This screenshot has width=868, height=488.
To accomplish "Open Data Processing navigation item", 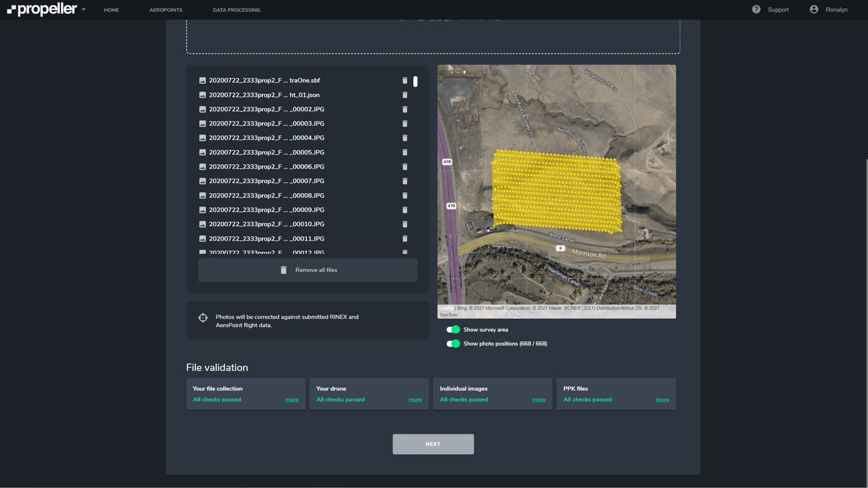I will pos(237,10).
